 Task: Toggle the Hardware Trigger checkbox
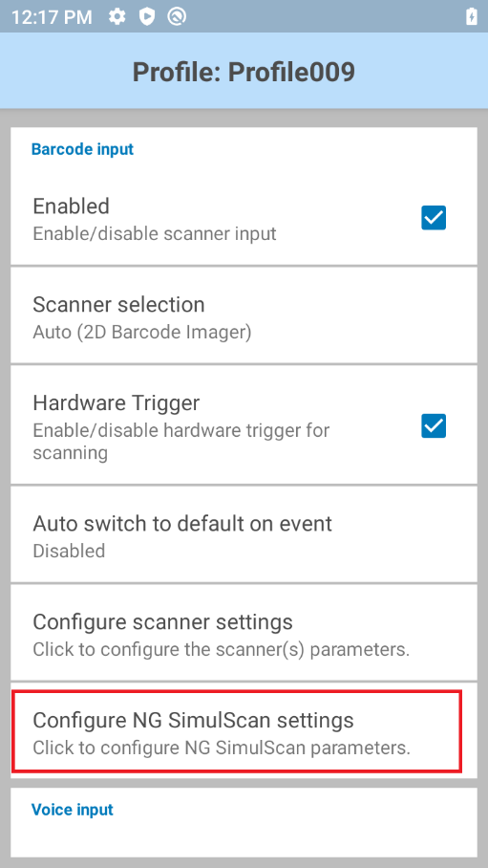[x=434, y=425]
